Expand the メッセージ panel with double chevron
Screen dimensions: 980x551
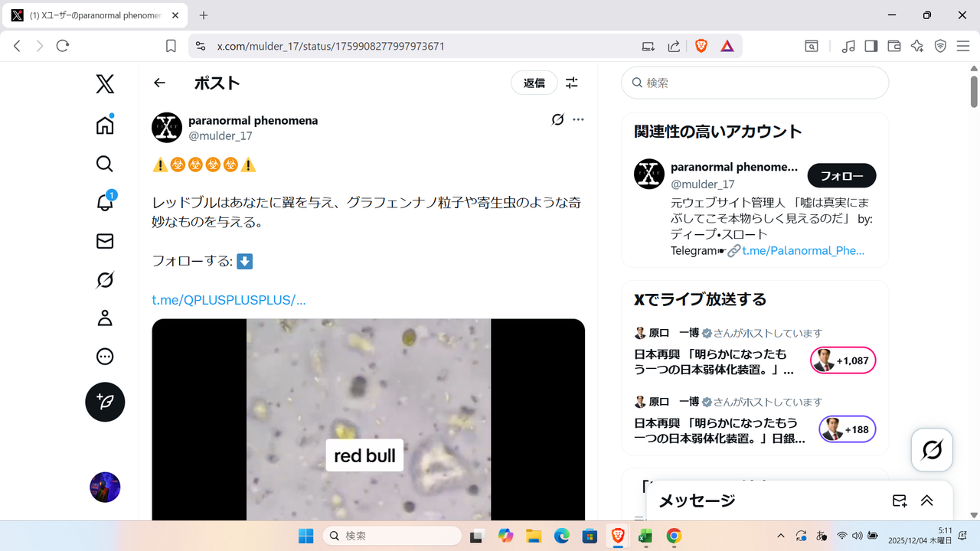pyautogui.click(x=926, y=500)
